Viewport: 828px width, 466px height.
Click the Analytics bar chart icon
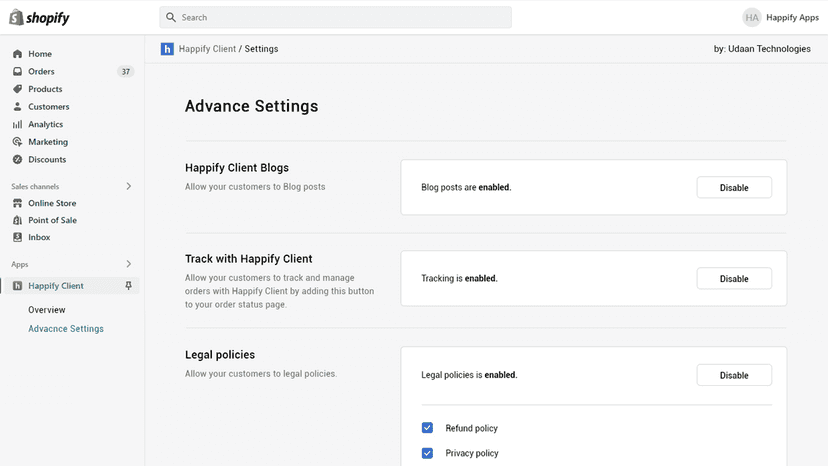point(17,124)
